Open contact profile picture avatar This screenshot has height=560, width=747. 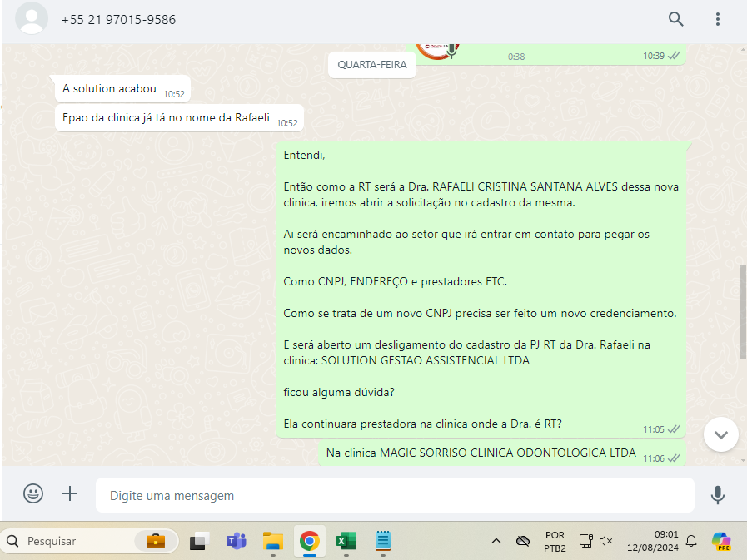pos(32,18)
